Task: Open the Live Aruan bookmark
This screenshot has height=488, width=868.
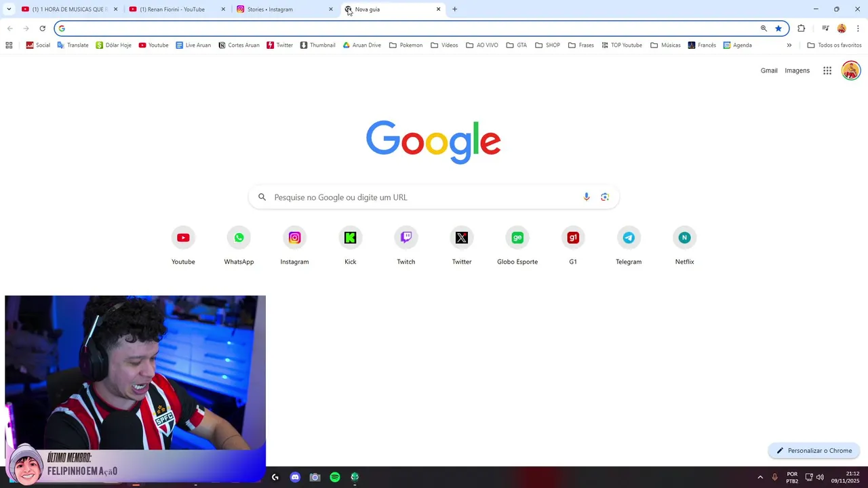Action: (193, 45)
